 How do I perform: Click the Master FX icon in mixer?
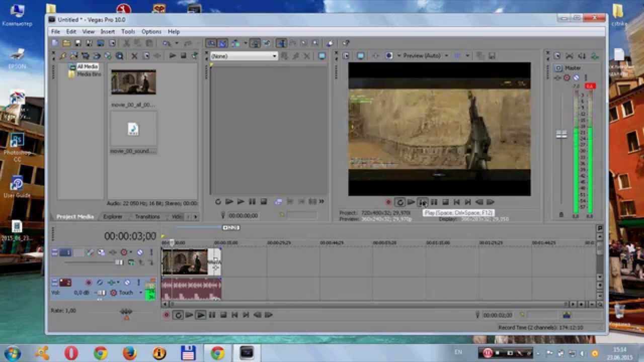[557, 78]
